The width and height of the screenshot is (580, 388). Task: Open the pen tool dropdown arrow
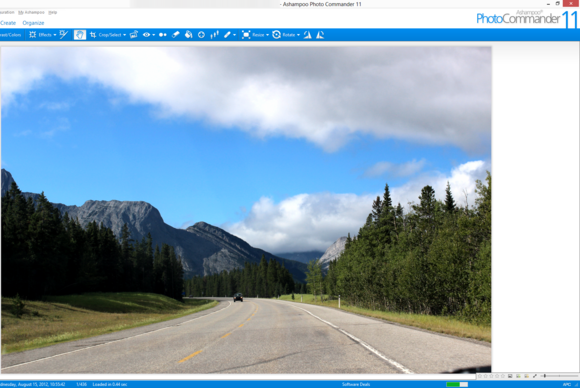pyautogui.click(x=235, y=35)
